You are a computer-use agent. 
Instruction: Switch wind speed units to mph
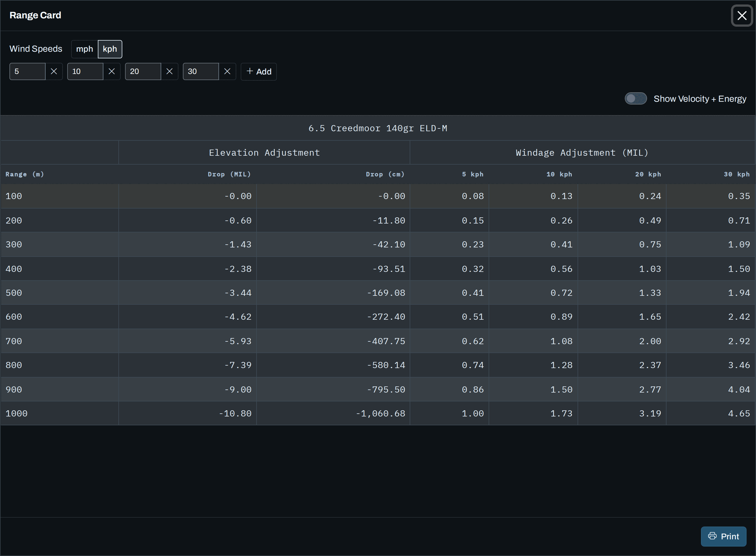pyautogui.click(x=84, y=49)
